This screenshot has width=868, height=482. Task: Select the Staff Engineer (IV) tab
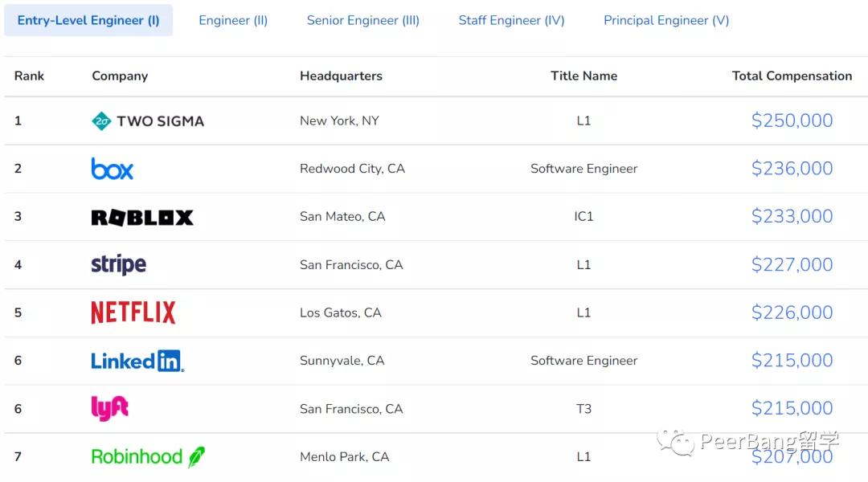point(511,21)
